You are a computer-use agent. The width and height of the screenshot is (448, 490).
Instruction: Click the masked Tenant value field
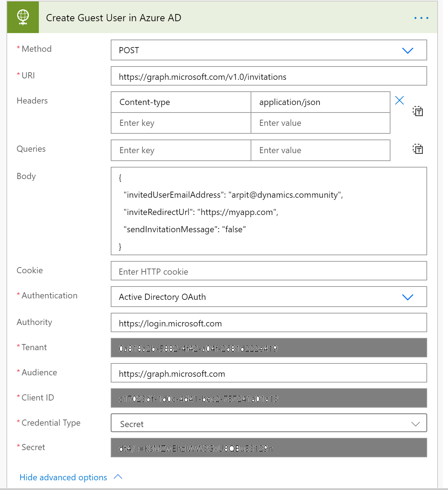pyautogui.click(x=269, y=348)
